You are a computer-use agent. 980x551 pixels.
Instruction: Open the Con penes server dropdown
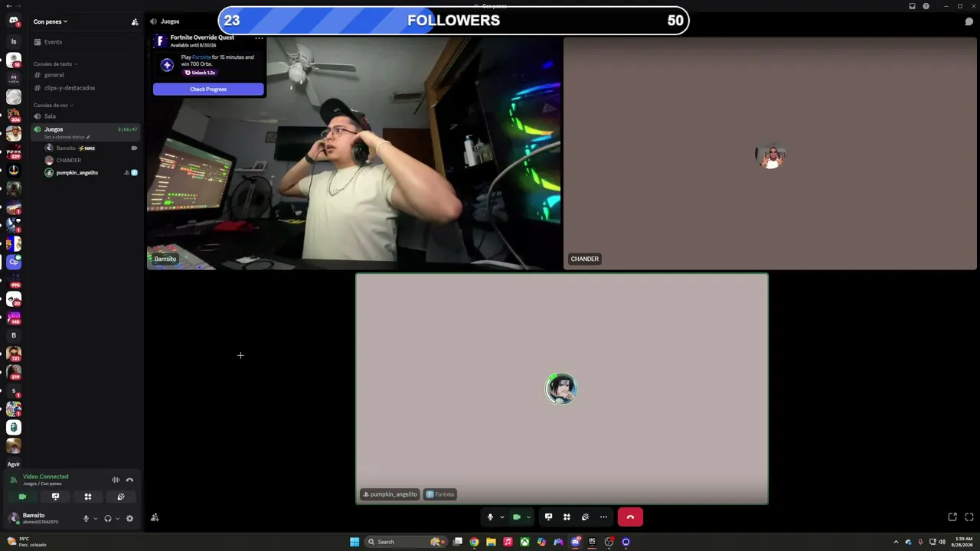[50, 22]
